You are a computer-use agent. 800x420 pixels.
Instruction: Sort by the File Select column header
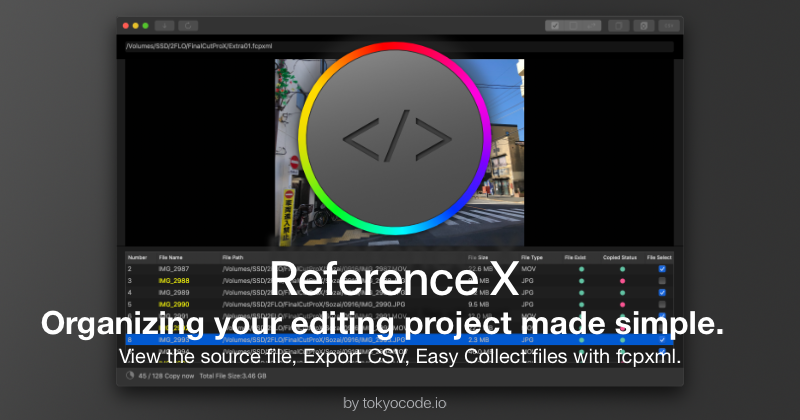[659, 257]
